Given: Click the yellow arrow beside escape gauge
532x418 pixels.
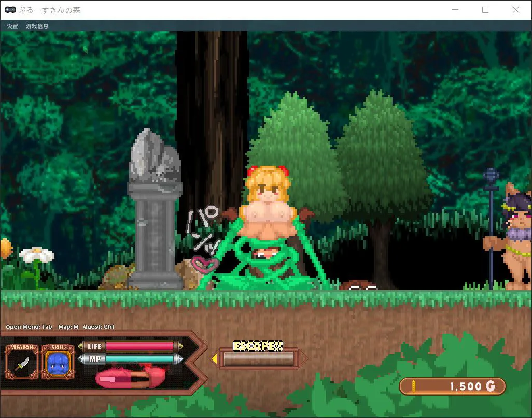Looking at the screenshot, I should click(x=214, y=358).
